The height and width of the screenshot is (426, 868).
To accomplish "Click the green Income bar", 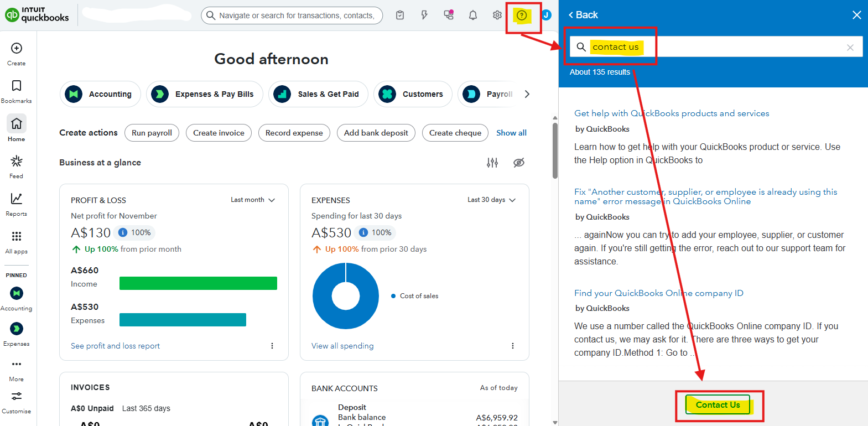I will pos(198,283).
